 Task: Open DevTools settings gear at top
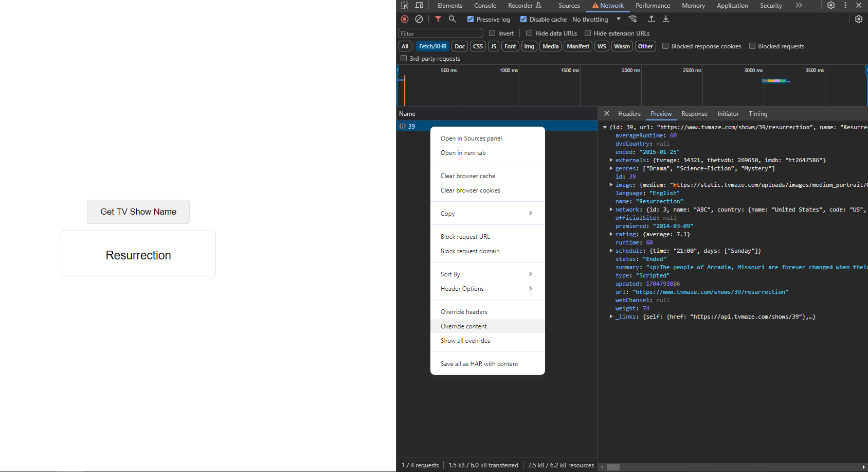pyautogui.click(x=831, y=5)
